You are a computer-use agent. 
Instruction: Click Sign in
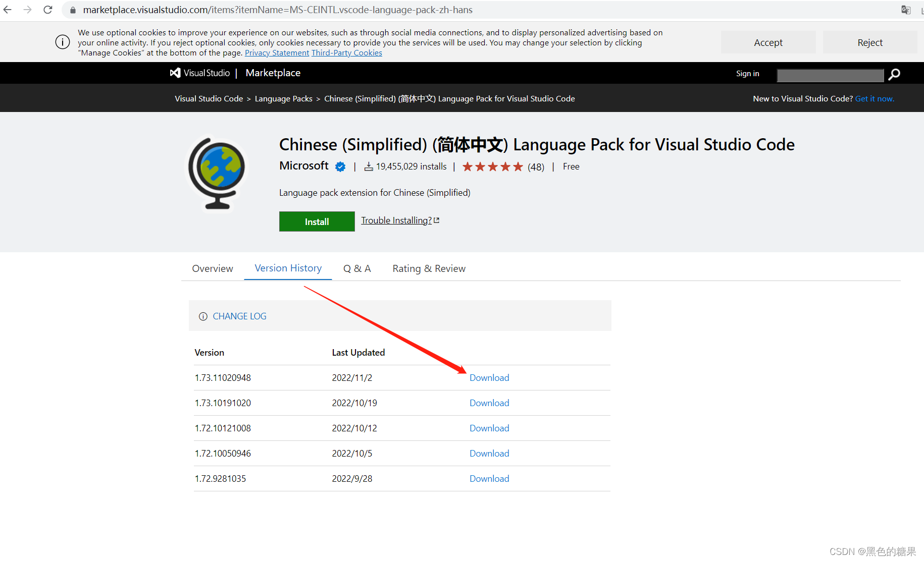coord(748,74)
